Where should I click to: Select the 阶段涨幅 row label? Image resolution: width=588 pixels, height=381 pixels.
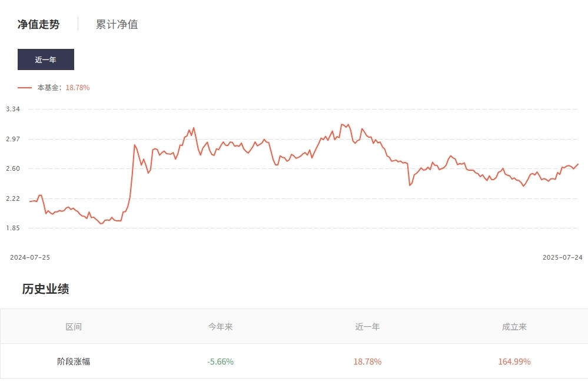74,362
